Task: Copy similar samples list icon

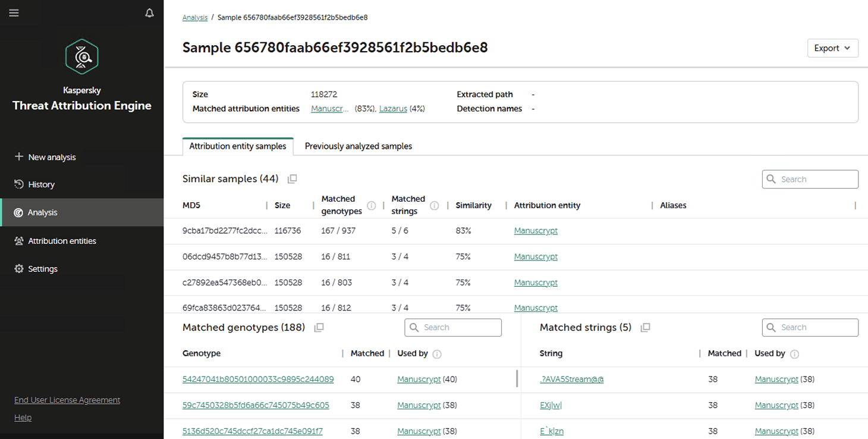Action: coord(292,179)
